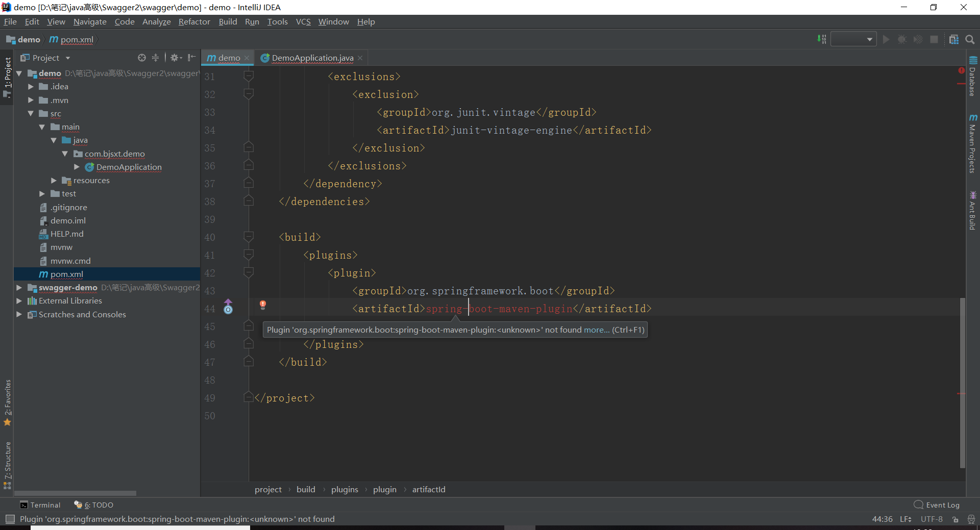This screenshot has width=980, height=530.
Task: Toggle the Z: Structure tool window
Action: (x=7, y=465)
